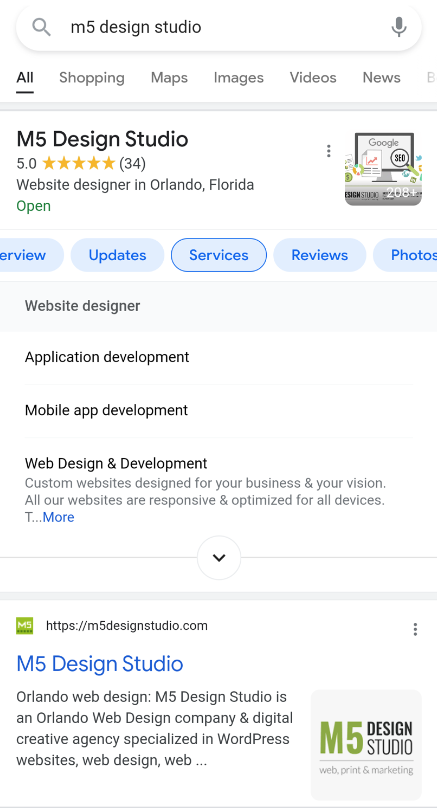
Task: Expand Web Design description via More link
Action: 58,517
